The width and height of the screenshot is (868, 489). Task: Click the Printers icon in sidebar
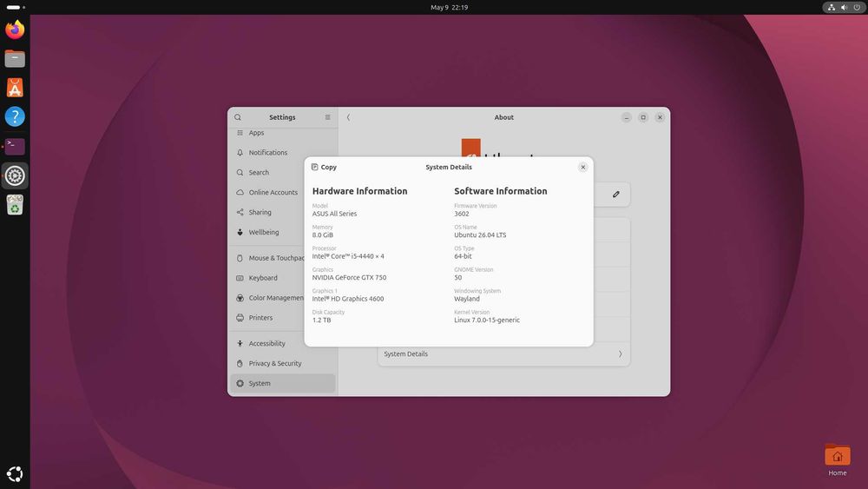240,318
